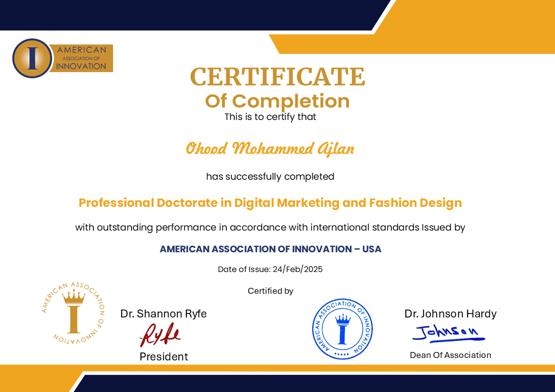The image size is (555, 392).
Task: Click 'AMERICAN ASSOCIATION OF INNOVATION – USA' issuer text
Action: coord(270,249)
